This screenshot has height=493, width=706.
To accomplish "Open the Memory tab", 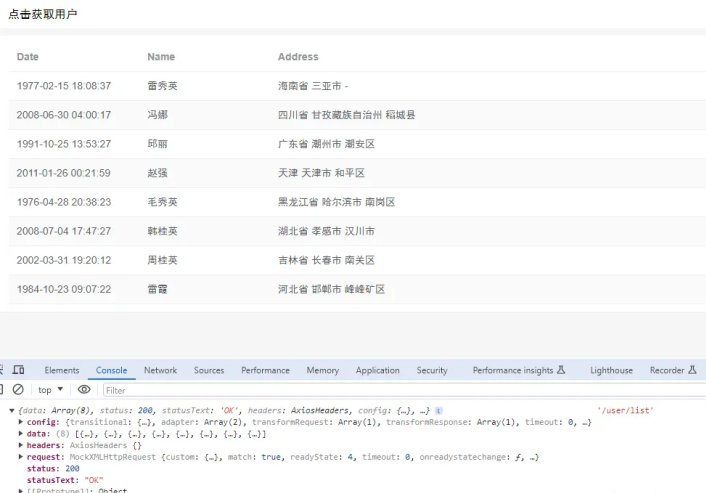I will 322,370.
